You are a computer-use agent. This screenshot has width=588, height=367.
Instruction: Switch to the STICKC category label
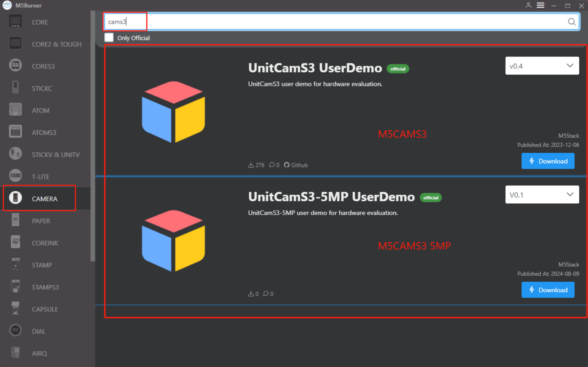click(42, 88)
